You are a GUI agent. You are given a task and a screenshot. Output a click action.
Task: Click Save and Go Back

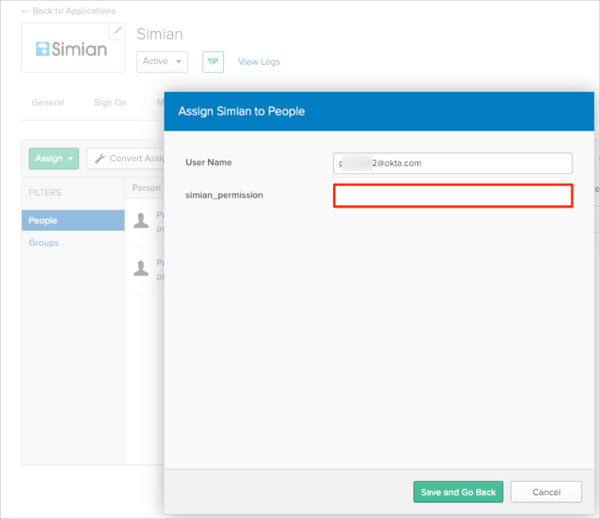[x=458, y=492]
